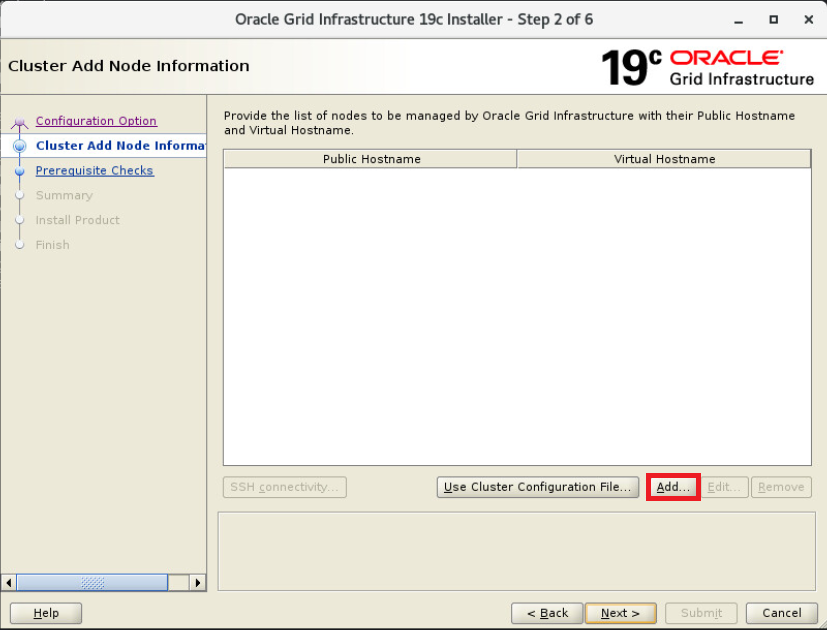
Task: Minimize the installer window
Action: [738, 20]
